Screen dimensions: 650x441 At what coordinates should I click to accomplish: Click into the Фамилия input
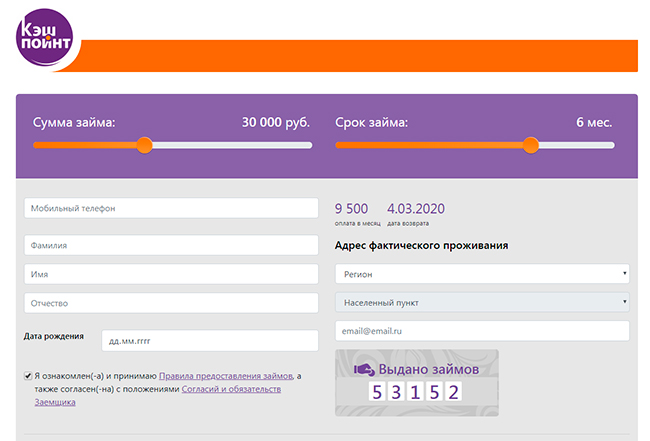(171, 243)
